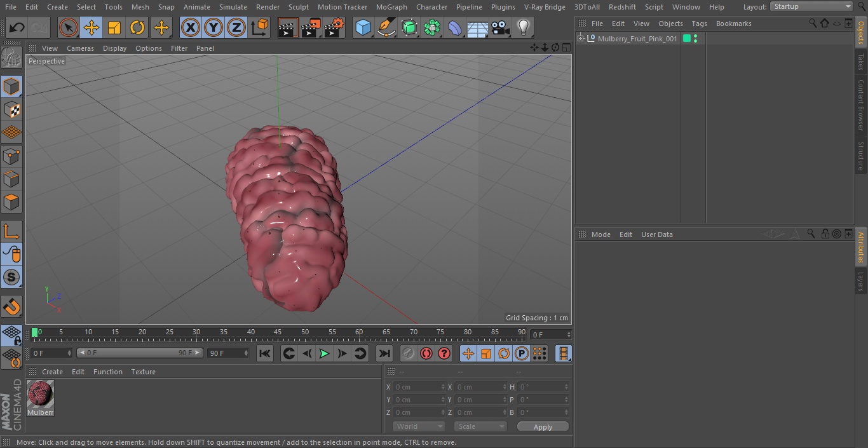
Task: Switch to Polygons mode
Action: click(11, 202)
